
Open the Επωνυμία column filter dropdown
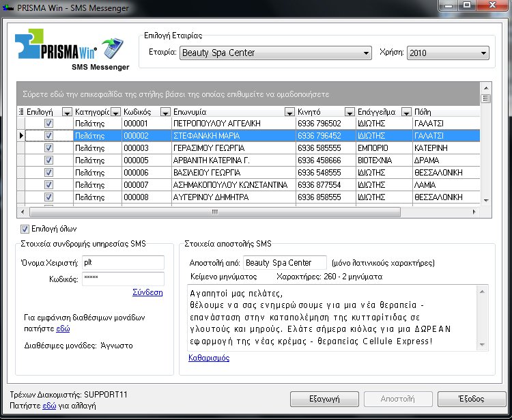coord(289,113)
